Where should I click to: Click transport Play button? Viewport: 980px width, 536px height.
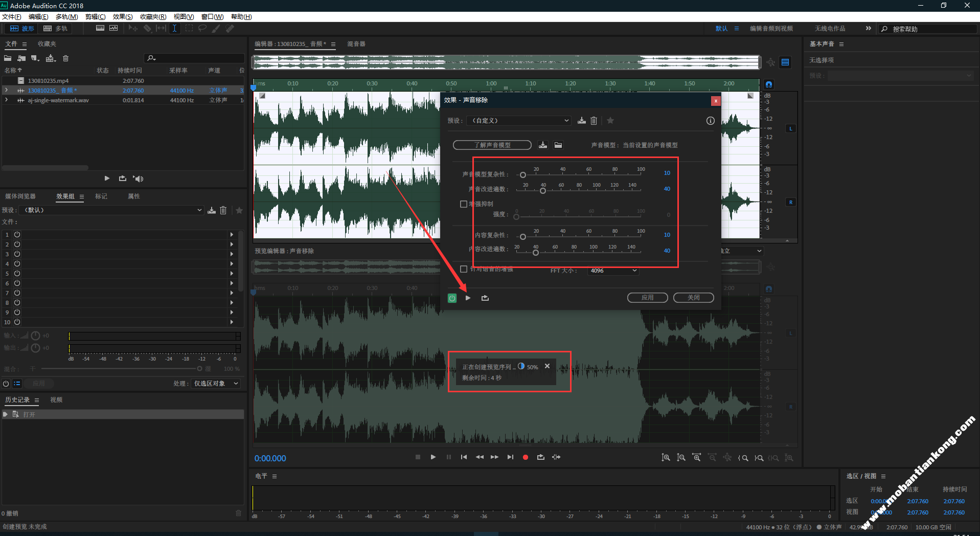click(433, 457)
